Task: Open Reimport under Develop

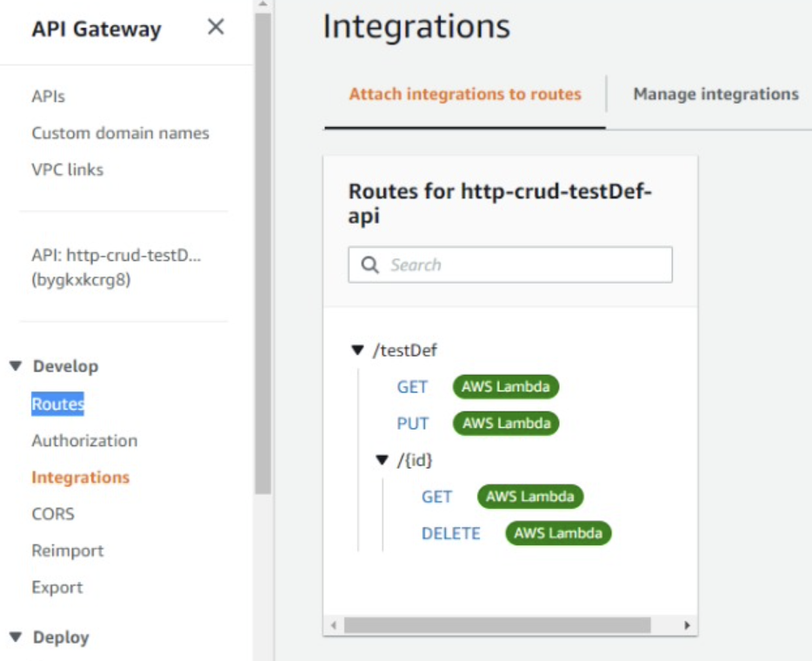Action: 67,551
